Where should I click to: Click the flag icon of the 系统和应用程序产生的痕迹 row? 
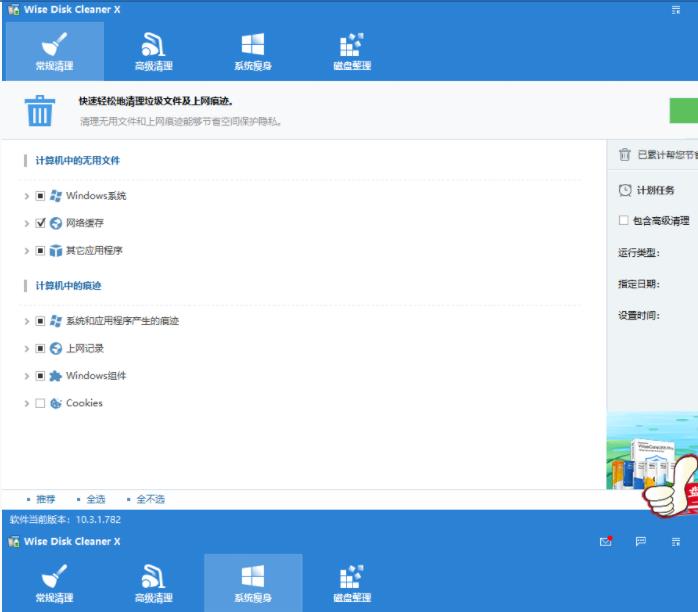[56, 321]
